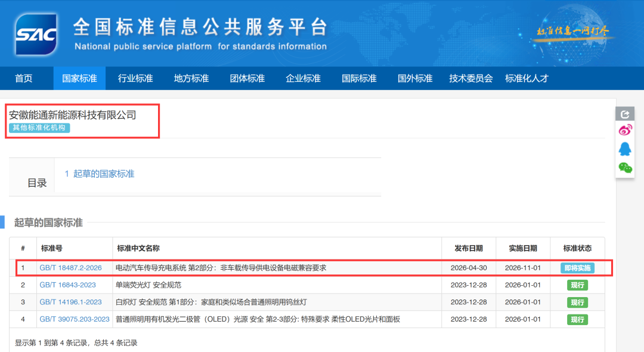The image size is (644, 352).
Task: Share via the WeChat icon
Action: (x=625, y=168)
